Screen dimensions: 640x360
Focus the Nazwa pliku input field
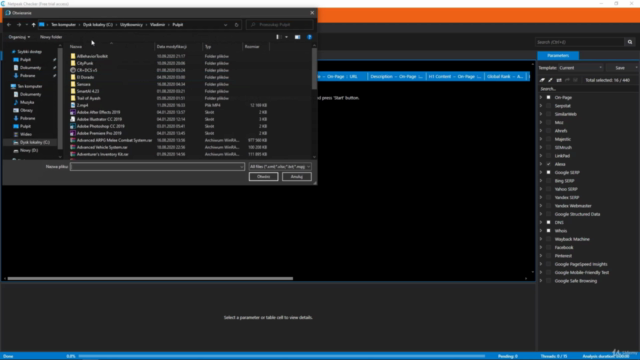(157, 167)
